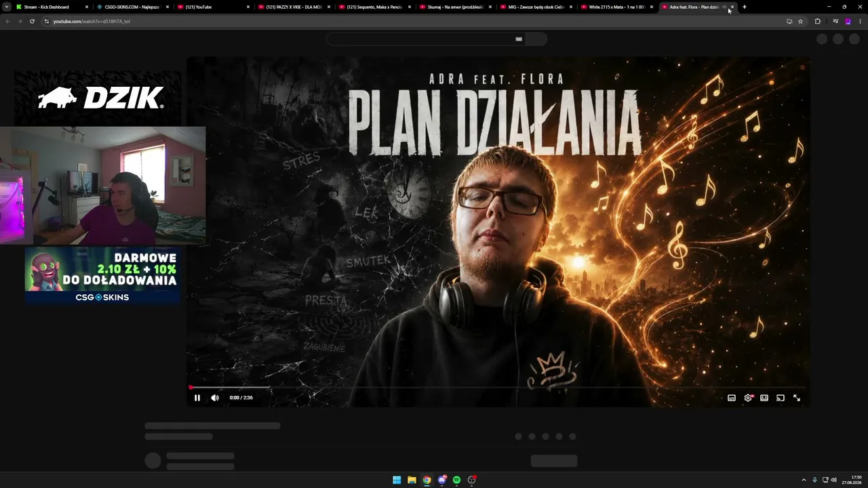Toggle subtitles in the video player
This screenshot has height=488, width=868.
click(x=732, y=398)
